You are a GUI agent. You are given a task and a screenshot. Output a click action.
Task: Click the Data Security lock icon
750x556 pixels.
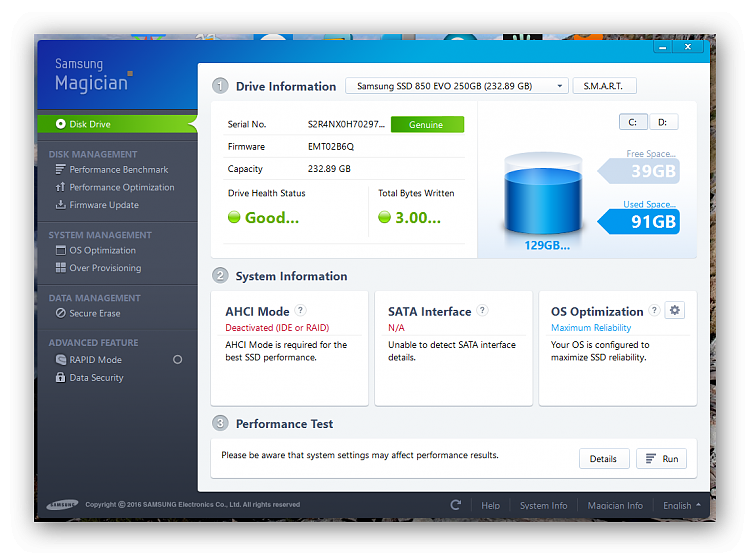pos(60,378)
